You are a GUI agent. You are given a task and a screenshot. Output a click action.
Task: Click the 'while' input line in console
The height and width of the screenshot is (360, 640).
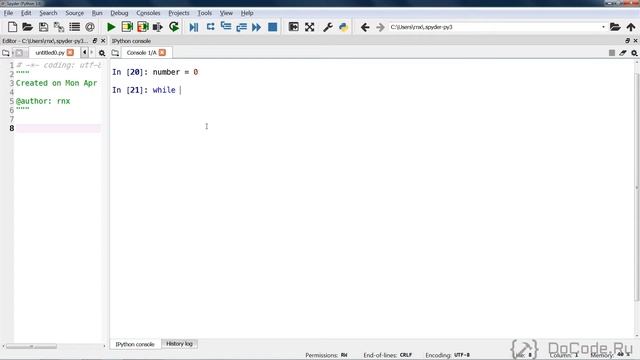click(x=146, y=90)
